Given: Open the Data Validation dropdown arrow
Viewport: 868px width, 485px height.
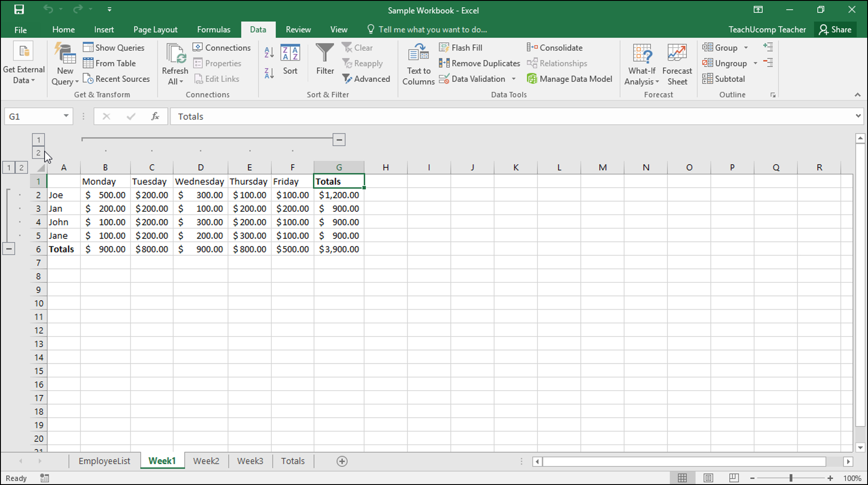Looking at the screenshot, I should coord(514,79).
